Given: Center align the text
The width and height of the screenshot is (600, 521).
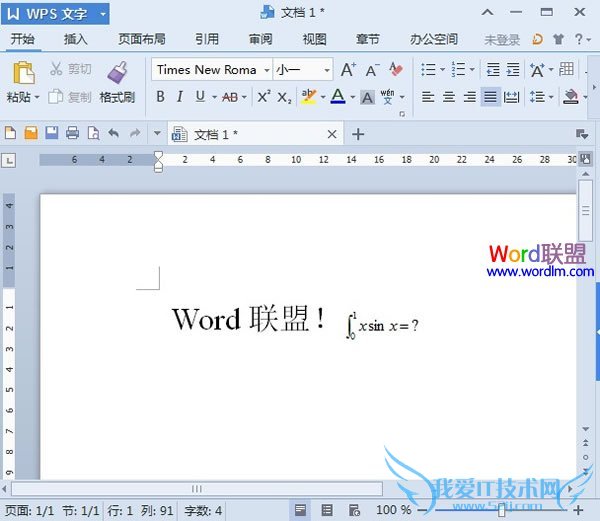Looking at the screenshot, I should [449, 97].
